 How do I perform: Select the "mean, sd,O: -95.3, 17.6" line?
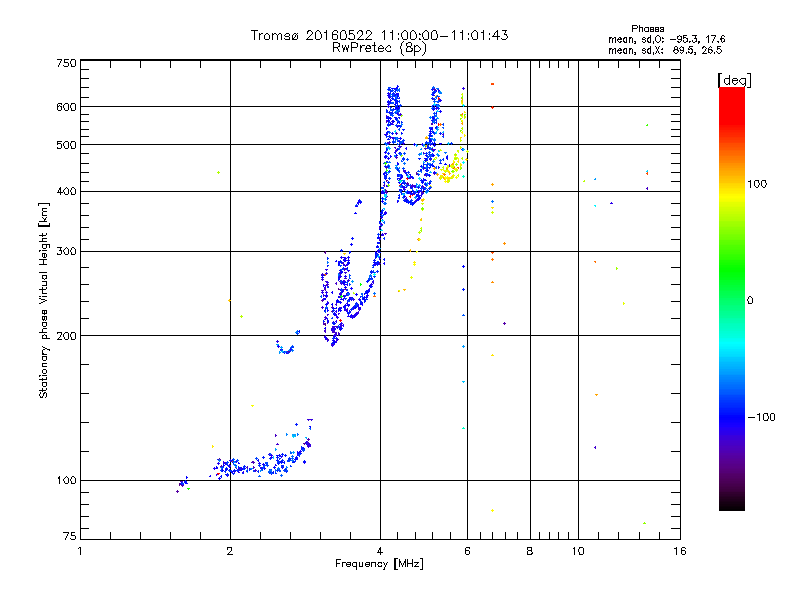(666, 39)
